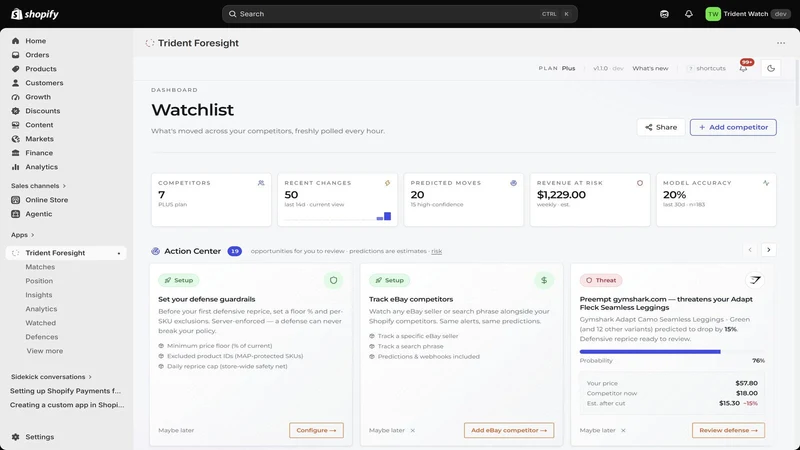
Task: Focus the Search field
Action: (399, 14)
